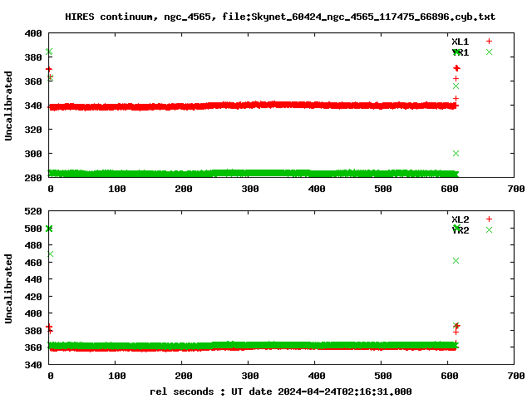Select the XL1 legend label
This screenshot has height=399, width=532.
click(x=460, y=42)
